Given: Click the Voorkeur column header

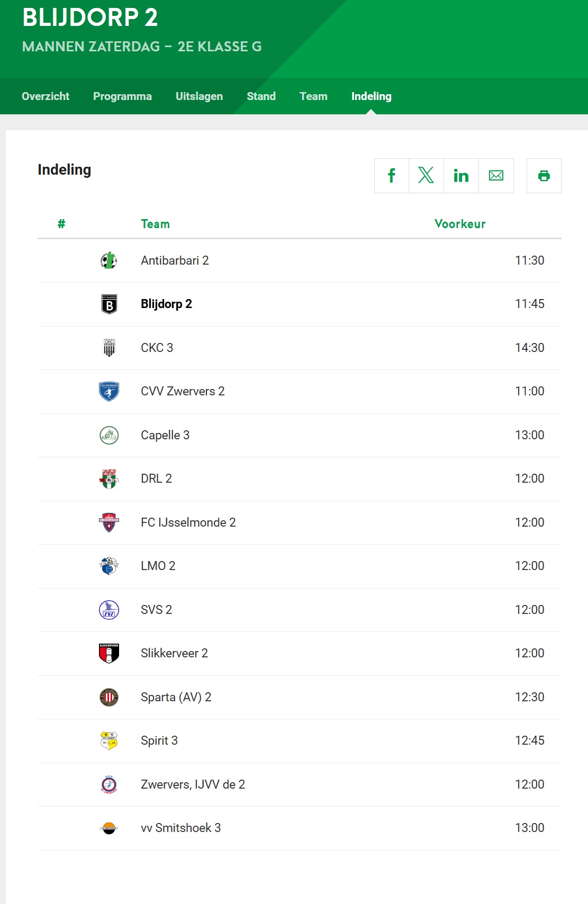Looking at the screenshot, I should click(460, 224).
